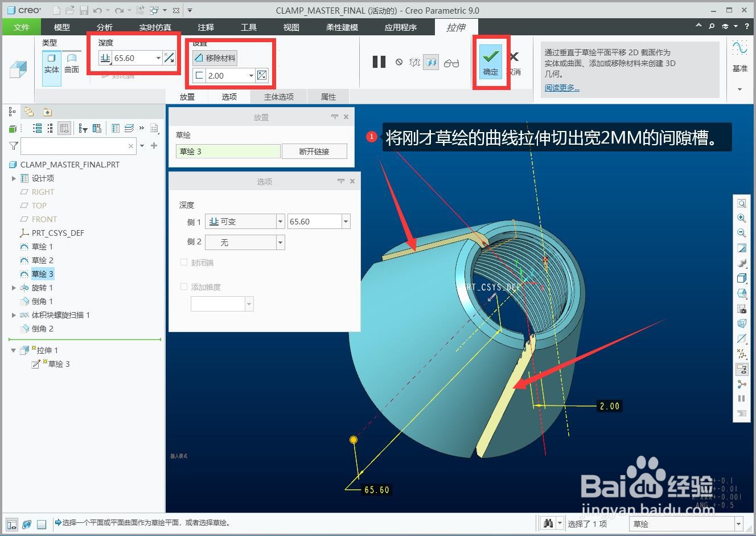
Task: Open the display style cube icon
Action: 742,279
